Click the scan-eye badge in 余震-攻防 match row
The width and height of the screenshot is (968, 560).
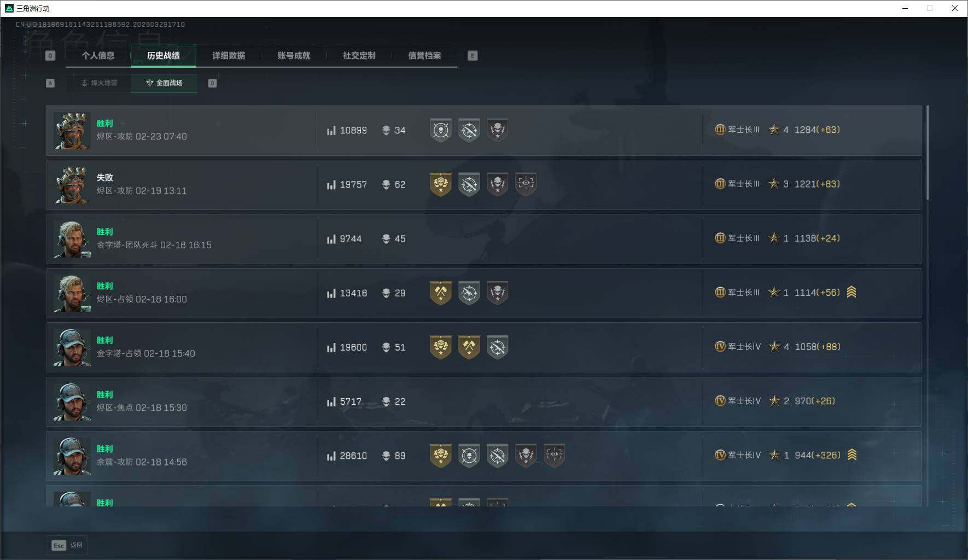(x=554, y=456)
